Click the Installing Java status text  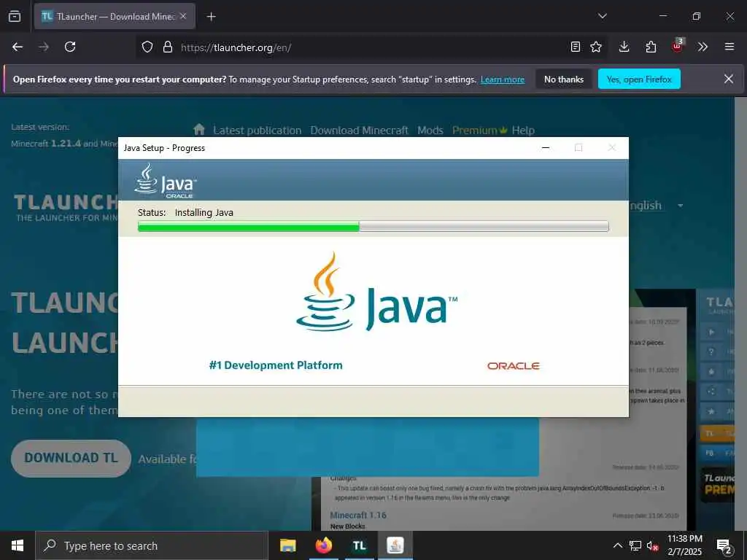(x=204, y=212)
